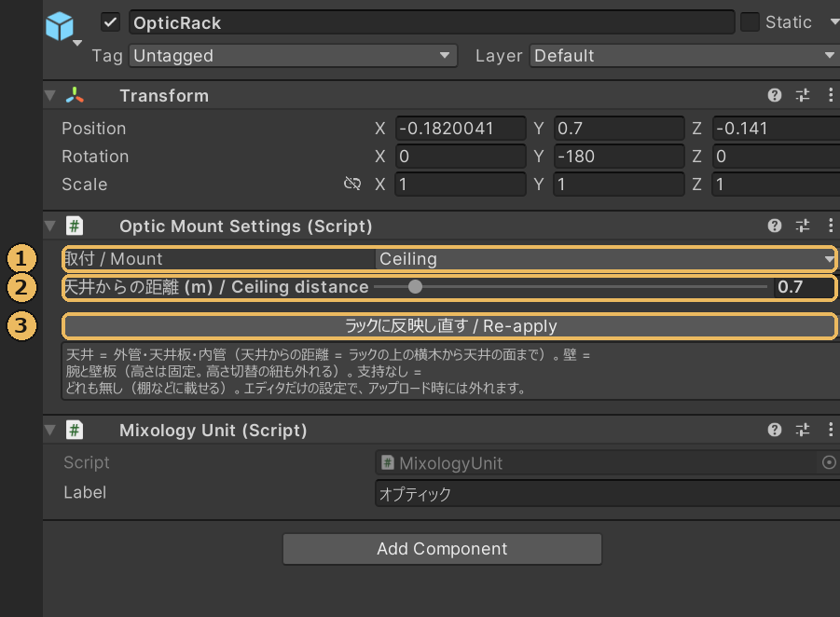Image resolution: width=840 pixels, height=617 pixels.
Task: Toggle constrained proportions link icon for Scale
Action: [x=352, y=184]
